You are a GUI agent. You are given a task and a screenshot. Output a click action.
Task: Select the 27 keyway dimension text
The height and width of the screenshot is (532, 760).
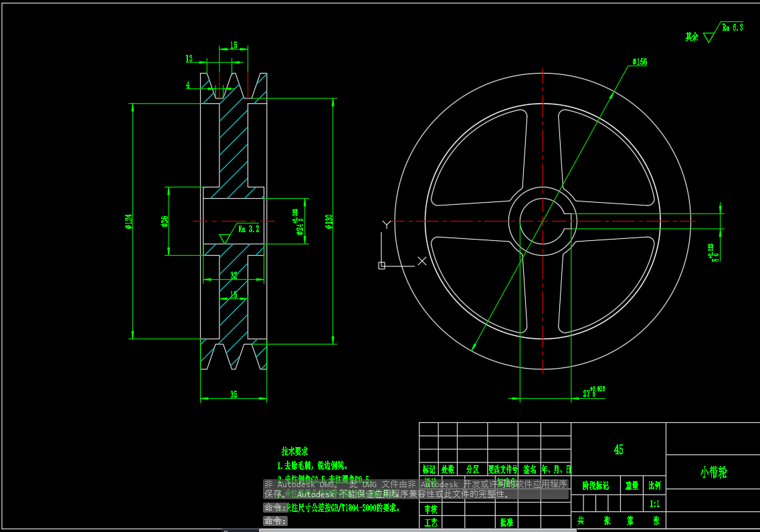tap(594, 392)
